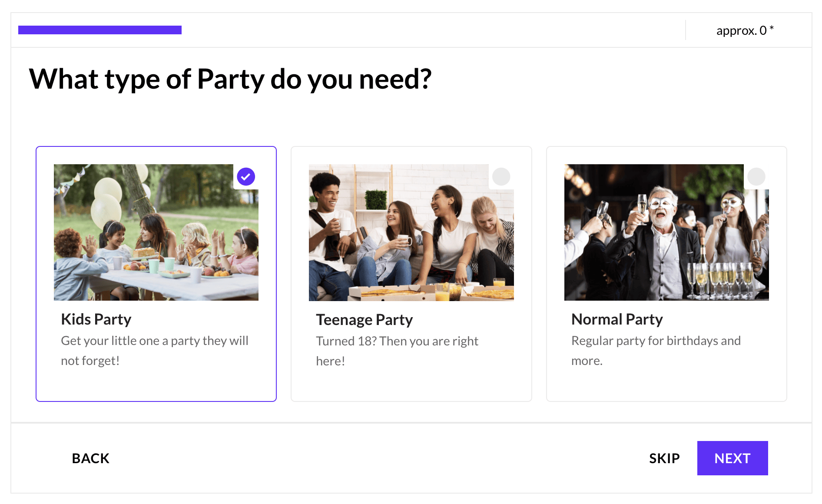The height and width of the screenshot is (504, 822).
Task: Click the "What type of Party" heading
Action: pos(230,79)
